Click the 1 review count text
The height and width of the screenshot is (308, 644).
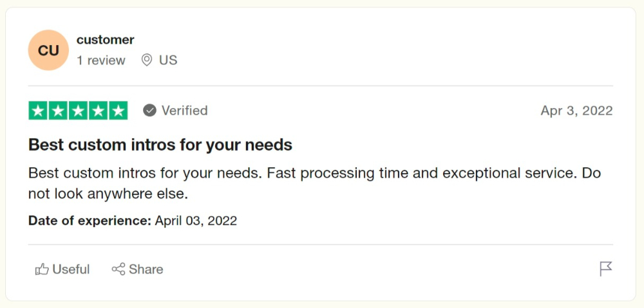tap(101, 60)
